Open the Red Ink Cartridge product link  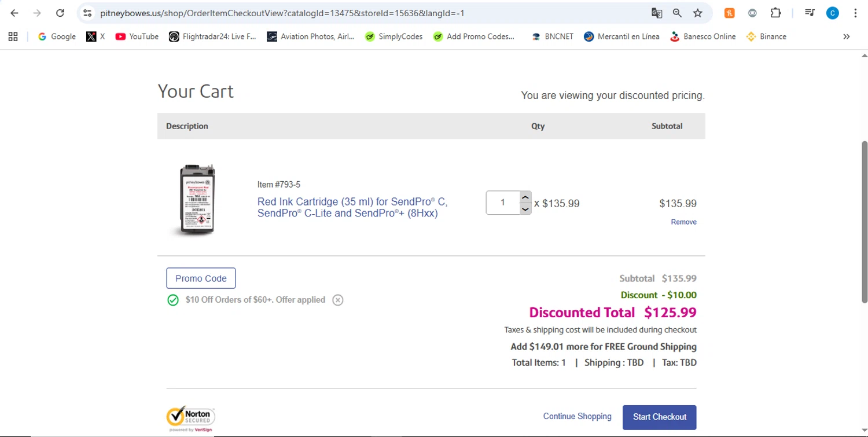pyautogui.click(x=352, y=208)
